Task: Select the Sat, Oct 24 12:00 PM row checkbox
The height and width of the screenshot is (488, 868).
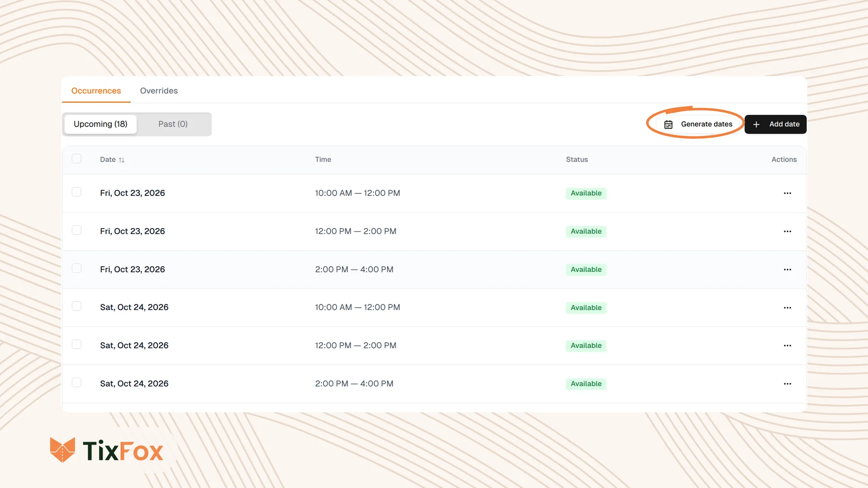Action: pyautogui.click(x=77, y=344)
